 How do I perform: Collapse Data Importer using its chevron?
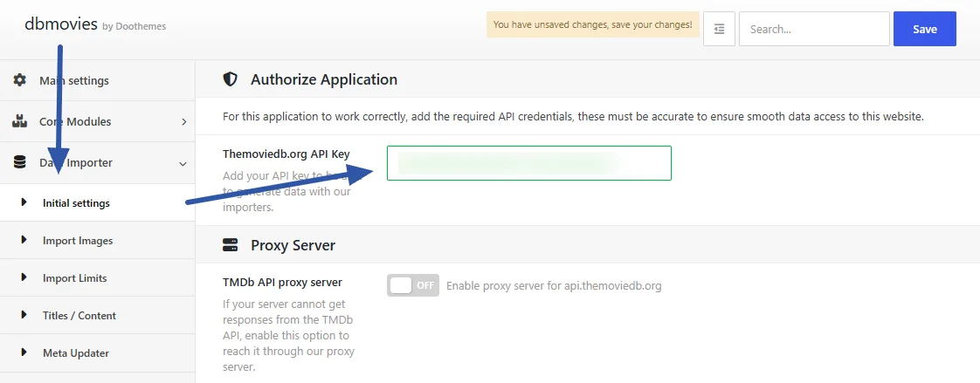coord(183,163)
